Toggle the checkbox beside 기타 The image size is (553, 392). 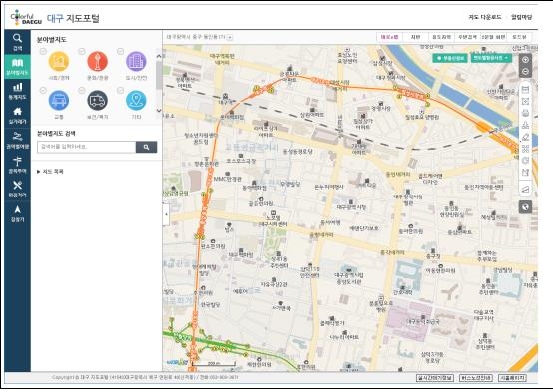120,91
